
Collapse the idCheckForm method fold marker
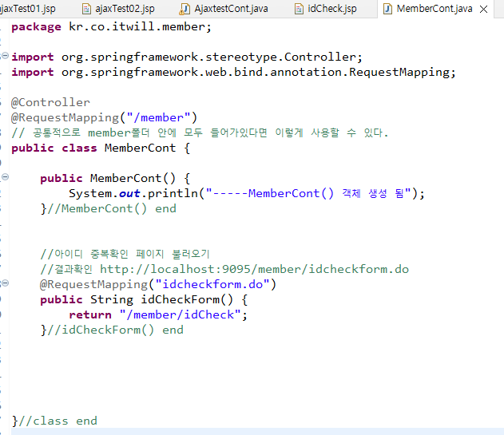point(5,283)
